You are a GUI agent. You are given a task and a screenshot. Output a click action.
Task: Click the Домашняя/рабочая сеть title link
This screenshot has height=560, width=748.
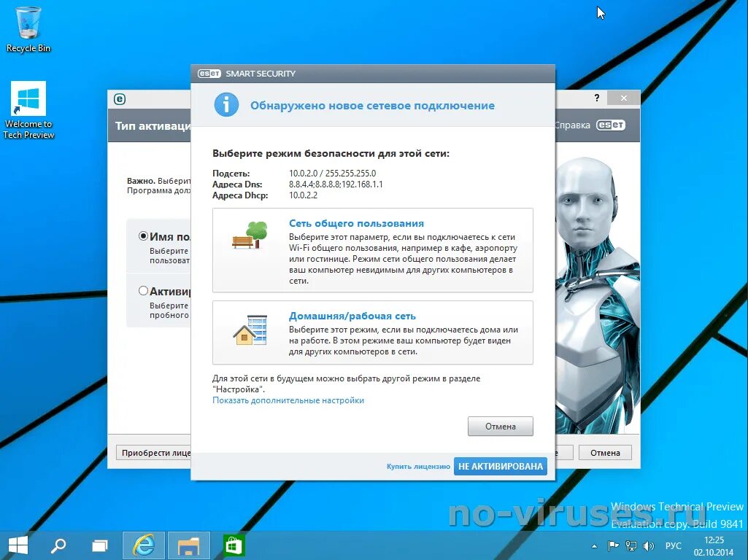click(x=352, y=316)
